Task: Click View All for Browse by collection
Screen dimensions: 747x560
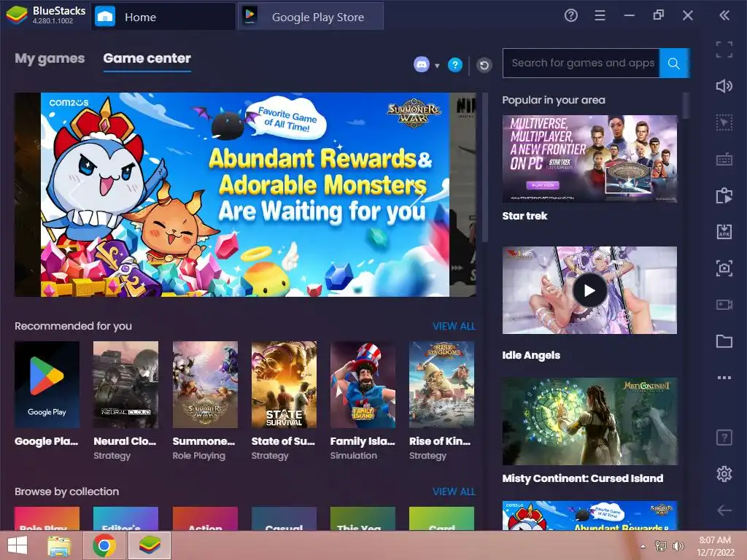Action: tap(454, 491)
